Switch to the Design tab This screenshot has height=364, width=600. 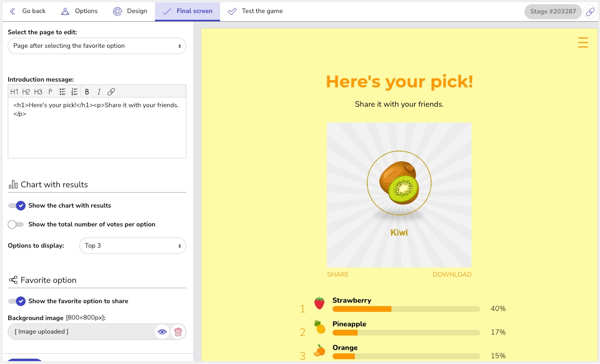[x=130, y=11]
